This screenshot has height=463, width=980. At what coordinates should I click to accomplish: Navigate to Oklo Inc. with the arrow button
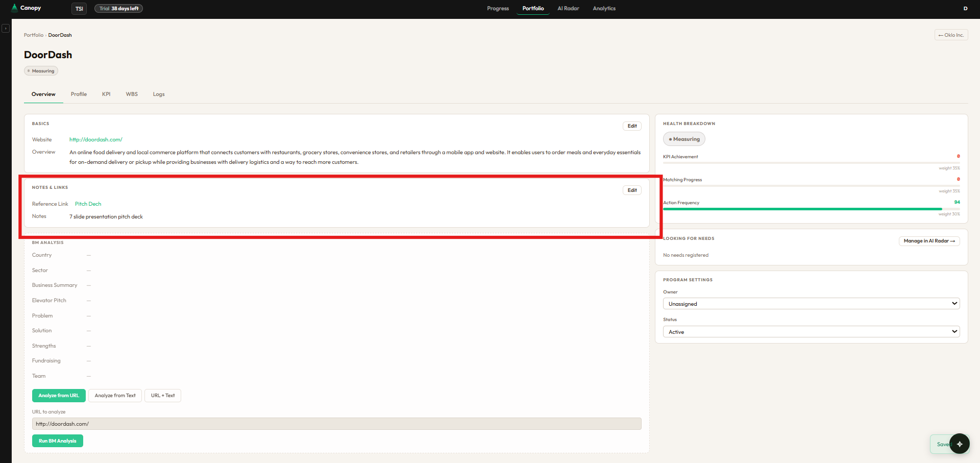(x=951, y=35)
